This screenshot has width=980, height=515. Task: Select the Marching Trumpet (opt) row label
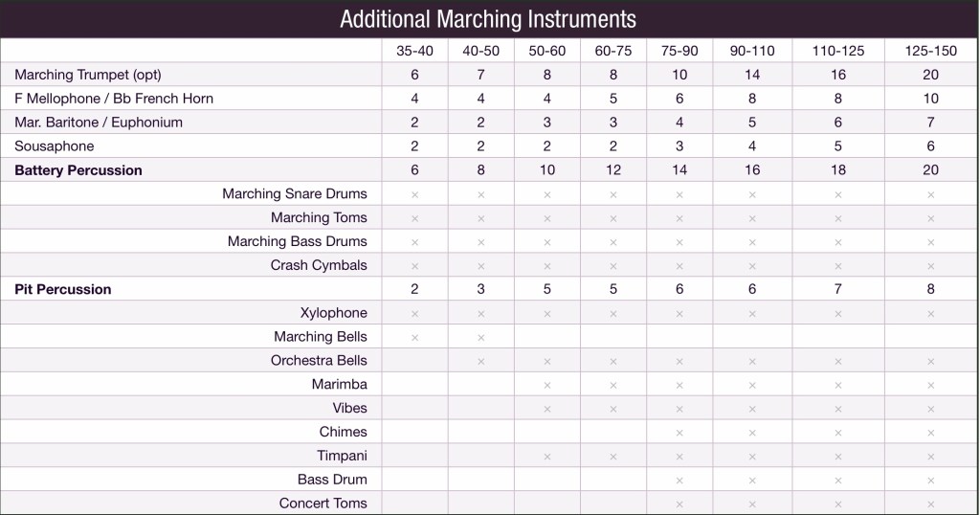88,75
